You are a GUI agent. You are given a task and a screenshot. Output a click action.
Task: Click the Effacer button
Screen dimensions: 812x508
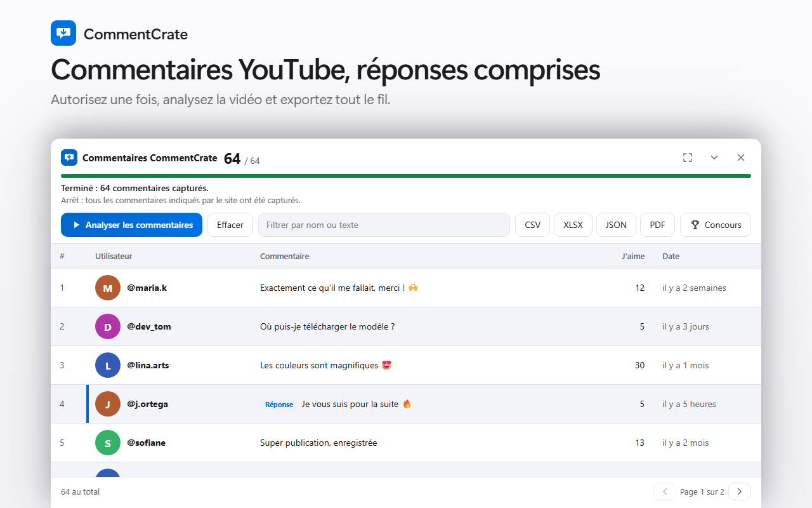(x=230, y=225)
